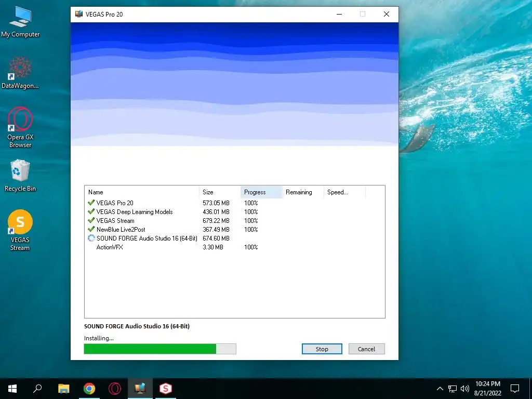Open File Explorer from the taskbar
The image size is (532, 399).
(x=63, y=389)
